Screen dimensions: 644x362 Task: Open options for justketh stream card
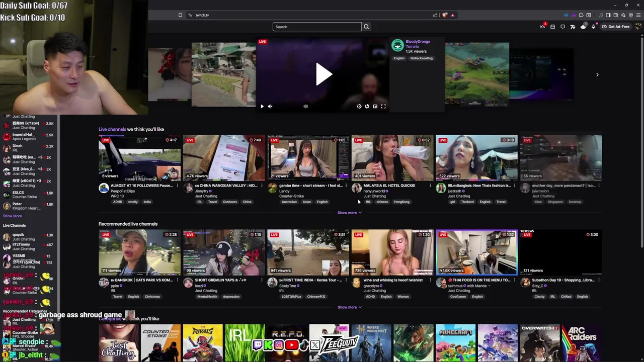pos(514,186)
